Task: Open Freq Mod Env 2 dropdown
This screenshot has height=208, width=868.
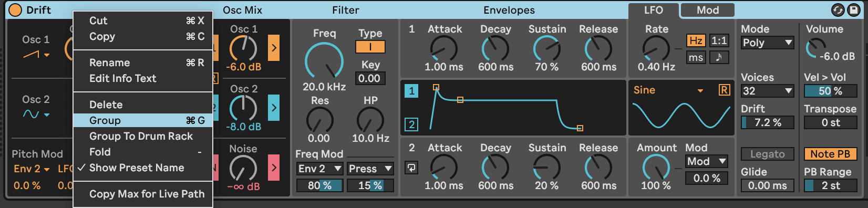Action: 319,169
